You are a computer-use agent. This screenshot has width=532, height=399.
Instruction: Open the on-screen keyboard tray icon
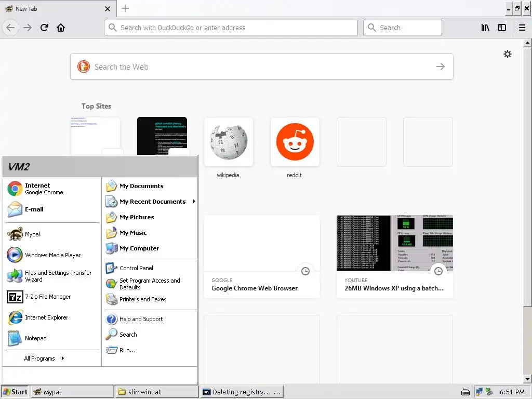pos(465,392)
